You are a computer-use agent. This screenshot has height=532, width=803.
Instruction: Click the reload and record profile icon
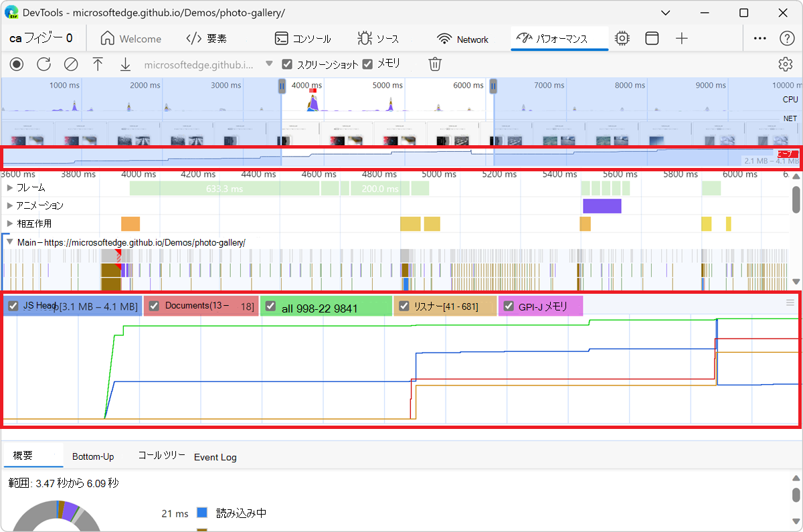43,64
